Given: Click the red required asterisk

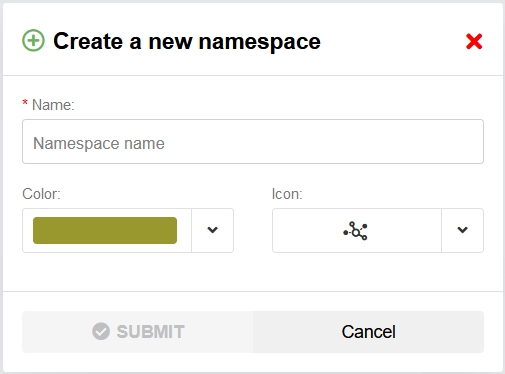Looking at the screenshot, I should click(x=25, y=103).
